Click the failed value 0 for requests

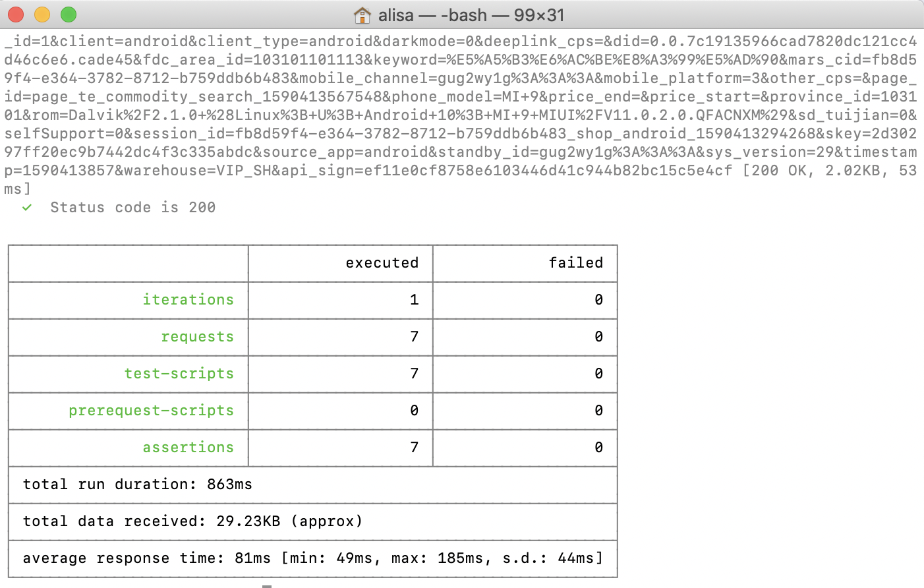pyautogui.click(x=598, y=337)
